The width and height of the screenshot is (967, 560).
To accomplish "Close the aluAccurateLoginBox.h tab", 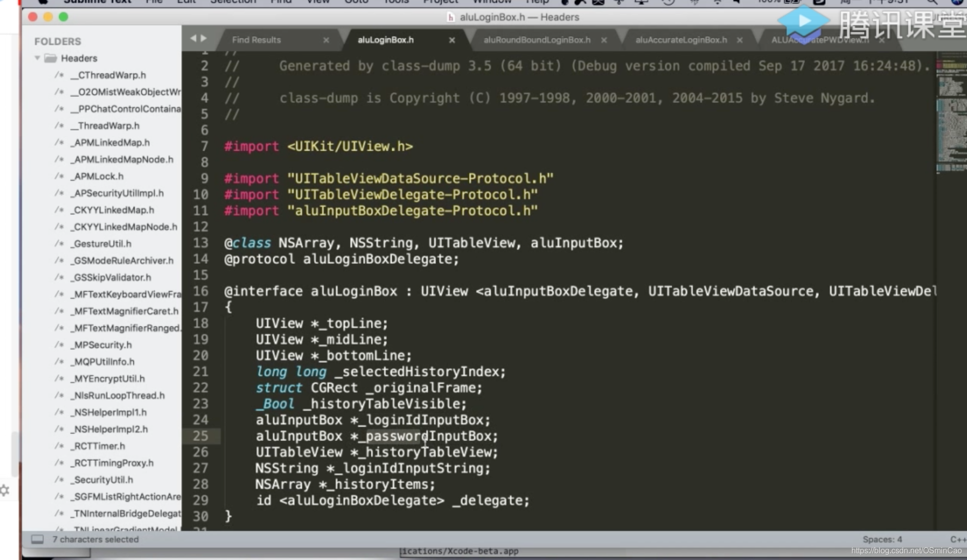I will pyautogui.click(x=739, y=40).
